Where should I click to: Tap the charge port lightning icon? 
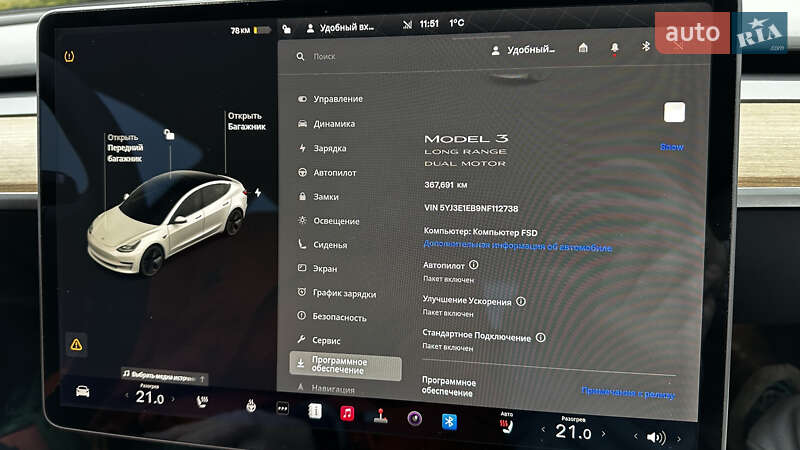point(258,192)
